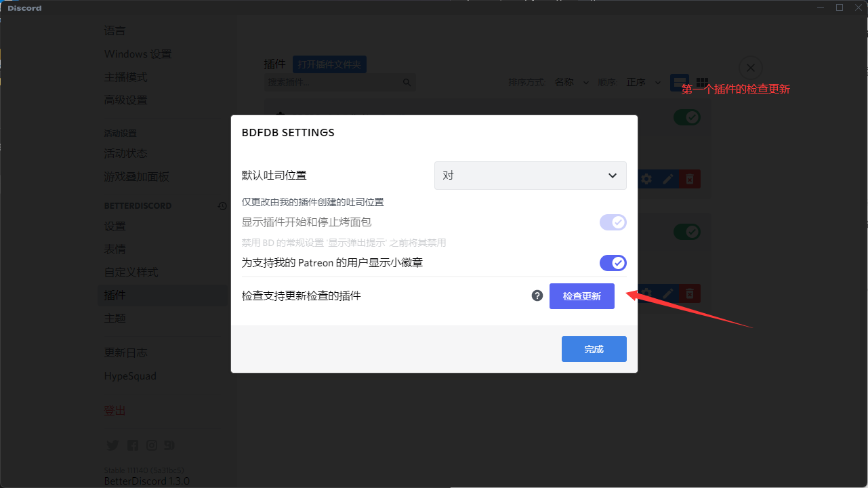868x488 pixels.
Task: Open the Instagram link icon in the sidebar
Action: (152, 445)
